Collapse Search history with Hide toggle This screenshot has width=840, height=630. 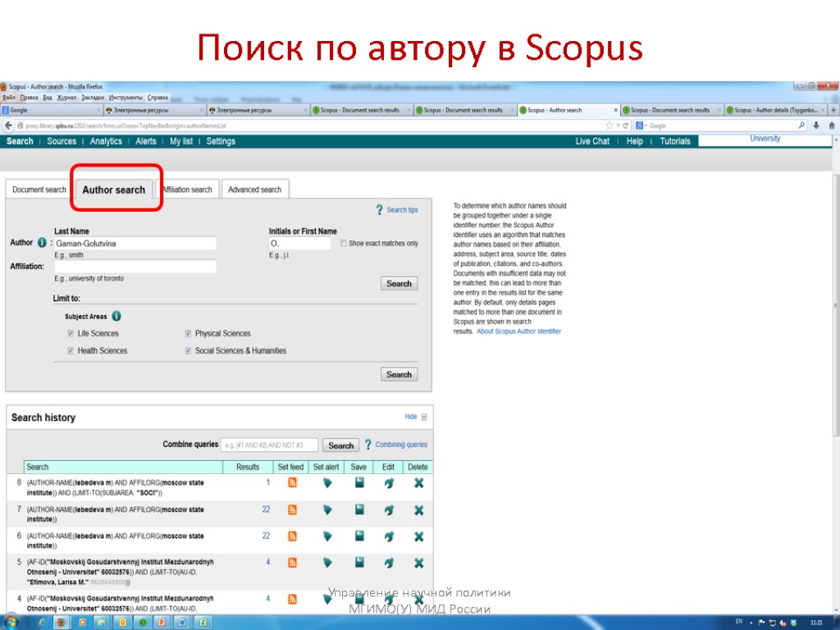415,417
